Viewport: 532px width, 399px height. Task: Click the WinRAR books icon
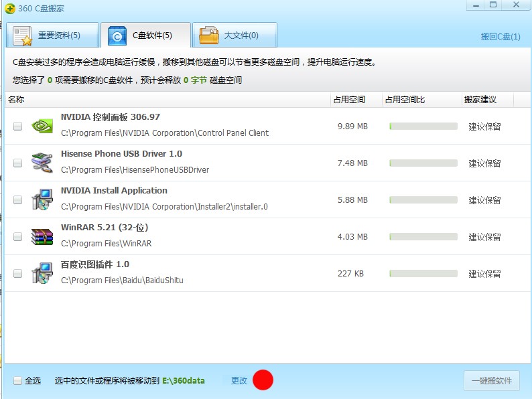42,236
